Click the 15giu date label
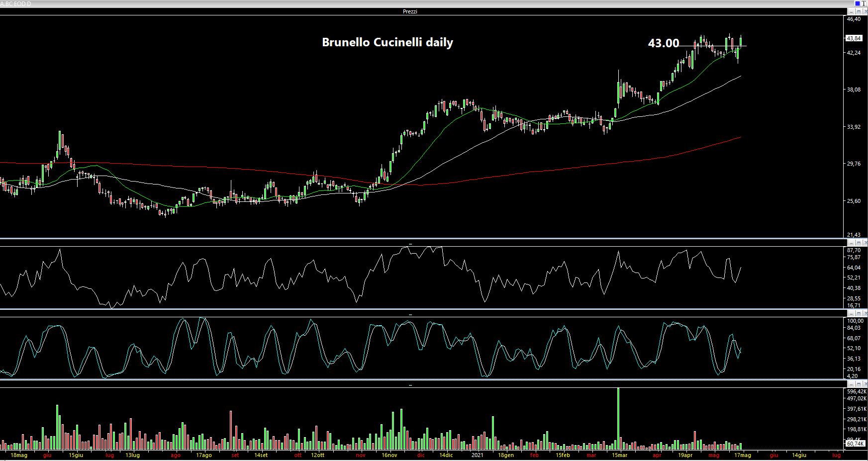Viewport: 868px width, 461px height. click(76, 455)
